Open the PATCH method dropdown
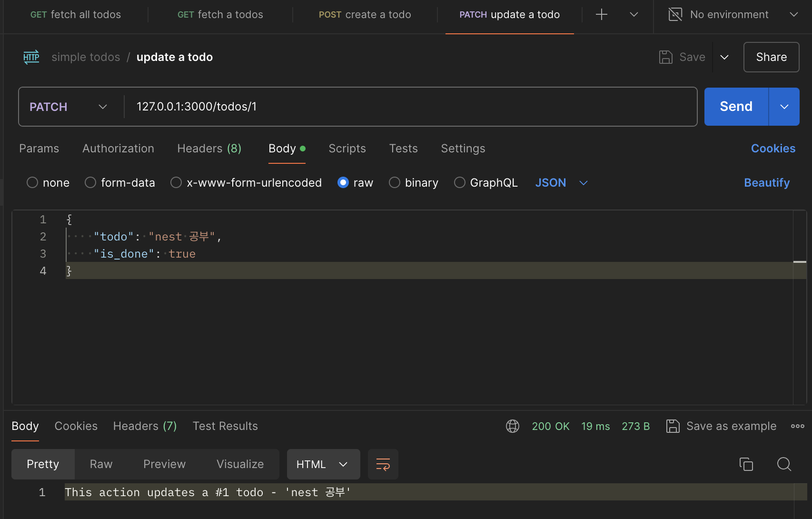This screenshot has width=812, height=519. tap(69, 107)
